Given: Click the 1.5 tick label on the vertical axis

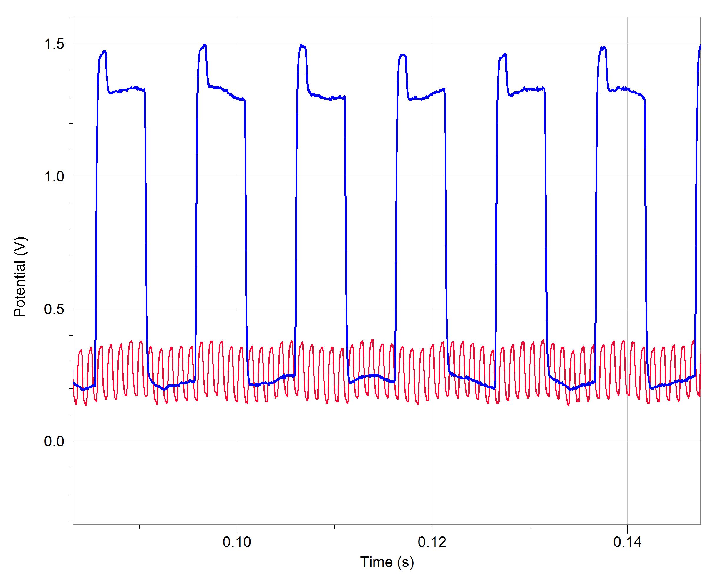Looking at the screenshot, I should point(54,44).
